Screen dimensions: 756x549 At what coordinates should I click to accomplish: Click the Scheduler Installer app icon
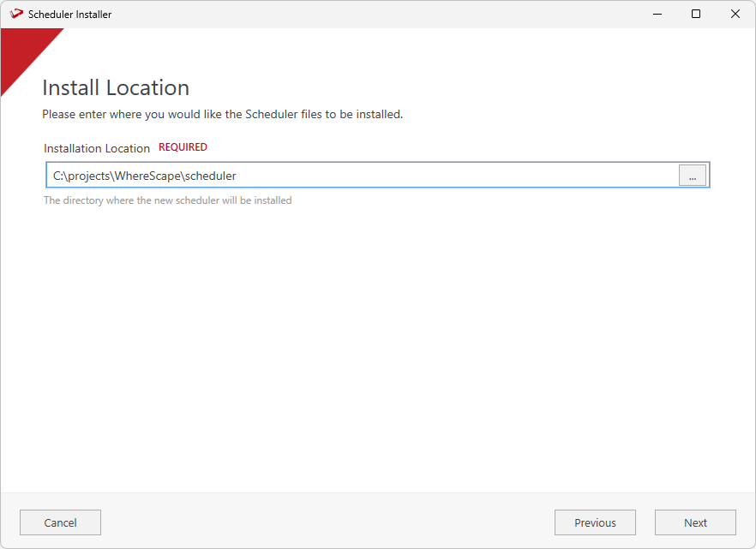tap(15, 14)
